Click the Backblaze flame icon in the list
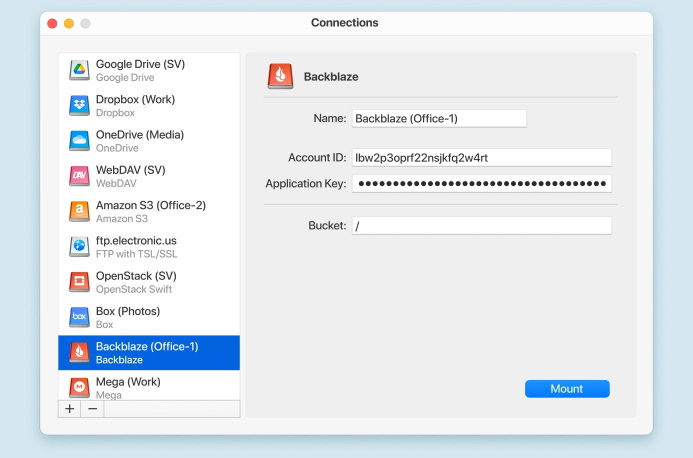Image resolution: width=693 pixels, height=458 pixels. pos(79,352)
